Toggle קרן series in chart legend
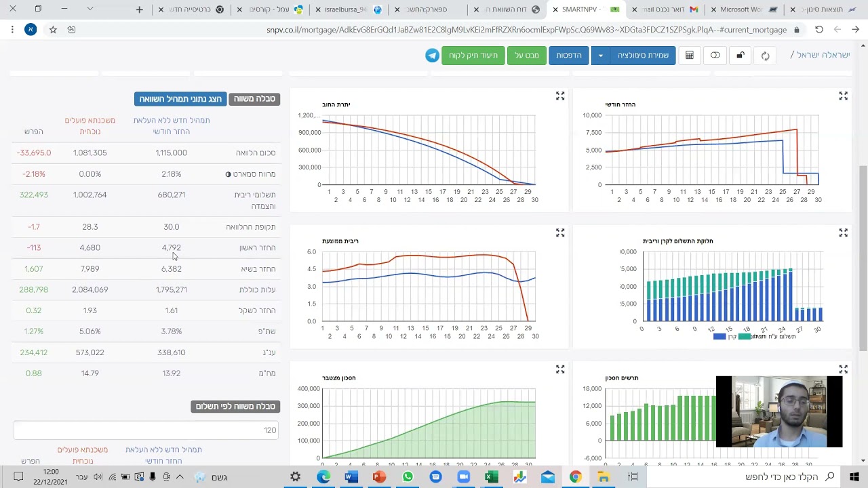 pyautogui.click(x=724, y=336)
